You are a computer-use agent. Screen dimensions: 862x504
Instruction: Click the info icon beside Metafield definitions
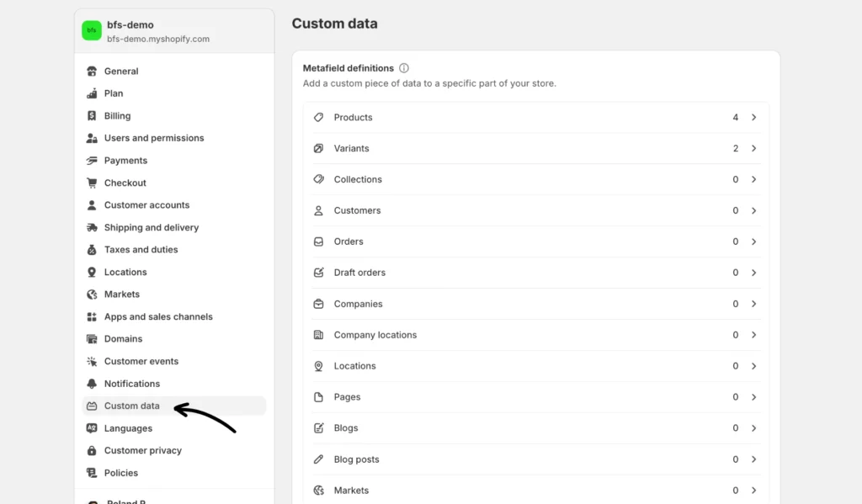pyautogui.click(x=404, y=68)
